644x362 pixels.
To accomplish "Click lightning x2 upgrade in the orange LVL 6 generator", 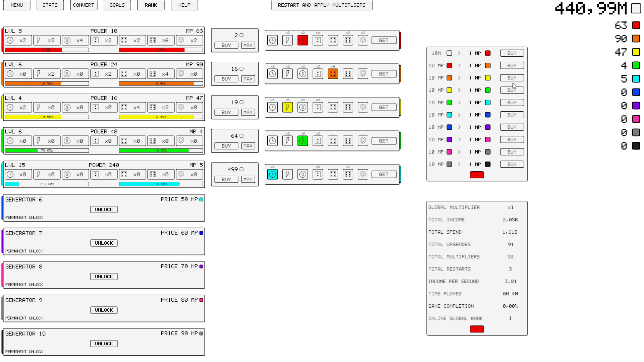I will coord(47,74).
